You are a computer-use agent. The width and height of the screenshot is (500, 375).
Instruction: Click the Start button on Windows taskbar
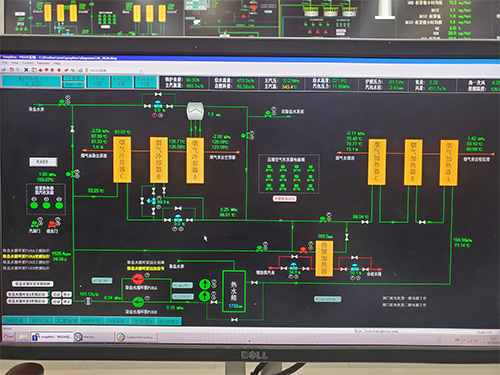click(x=9, y=336)
